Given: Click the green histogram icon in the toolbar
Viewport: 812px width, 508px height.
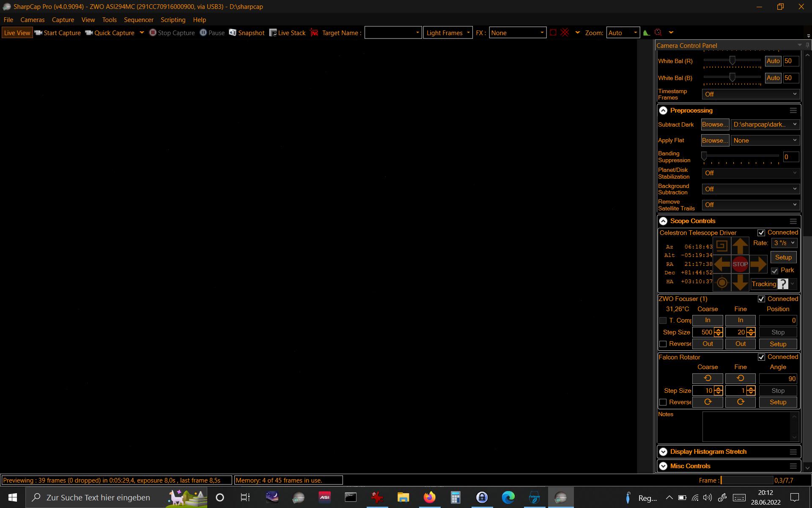Looking at the screenshot, I should 647,33.
